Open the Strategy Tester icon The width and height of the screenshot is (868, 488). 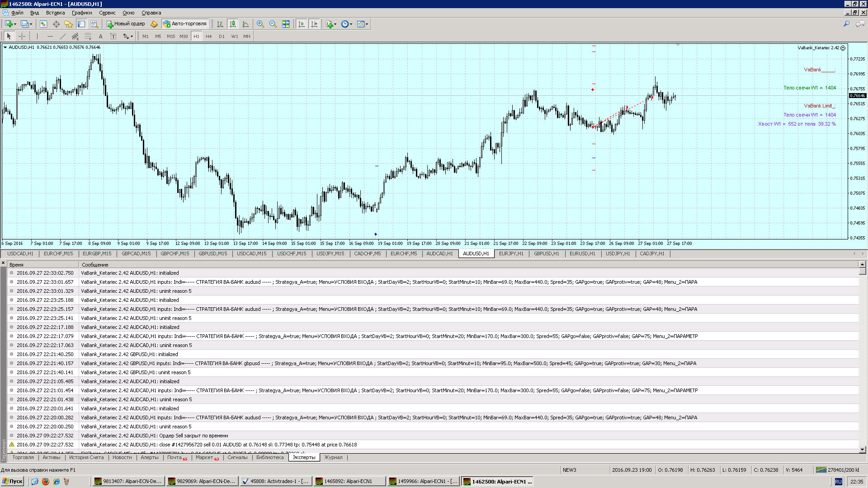point(94,24)
